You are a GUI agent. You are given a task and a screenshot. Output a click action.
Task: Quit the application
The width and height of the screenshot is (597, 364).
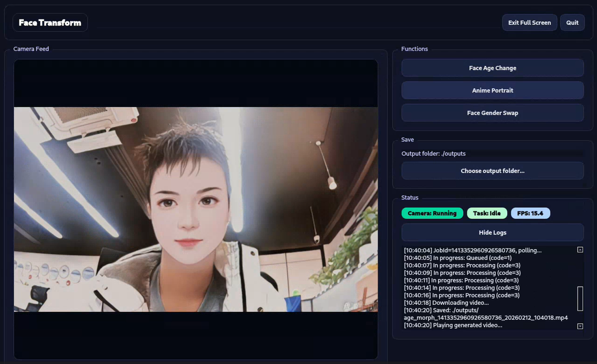click(572, 22)
